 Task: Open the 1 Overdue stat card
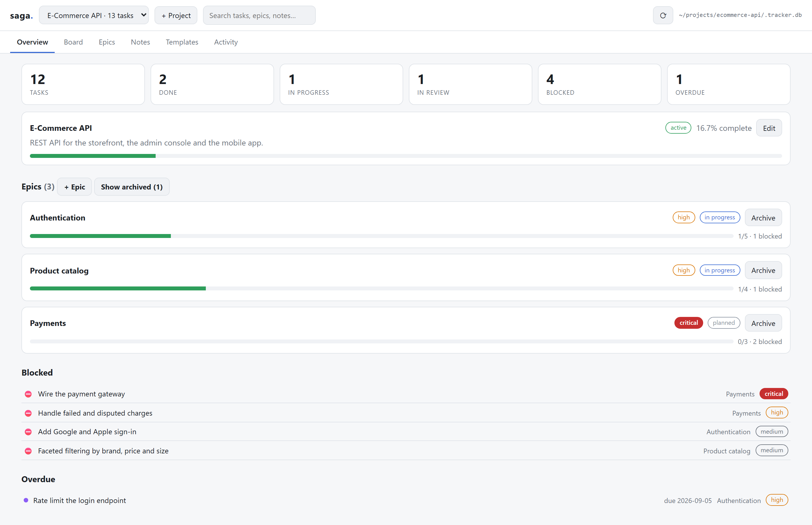click(x=729, y=84)
